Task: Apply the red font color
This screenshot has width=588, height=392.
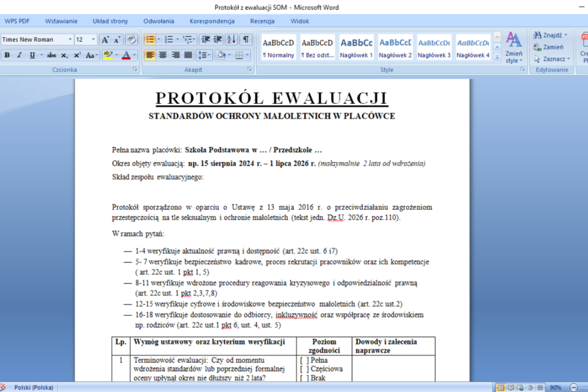Action: click(126, 55)
